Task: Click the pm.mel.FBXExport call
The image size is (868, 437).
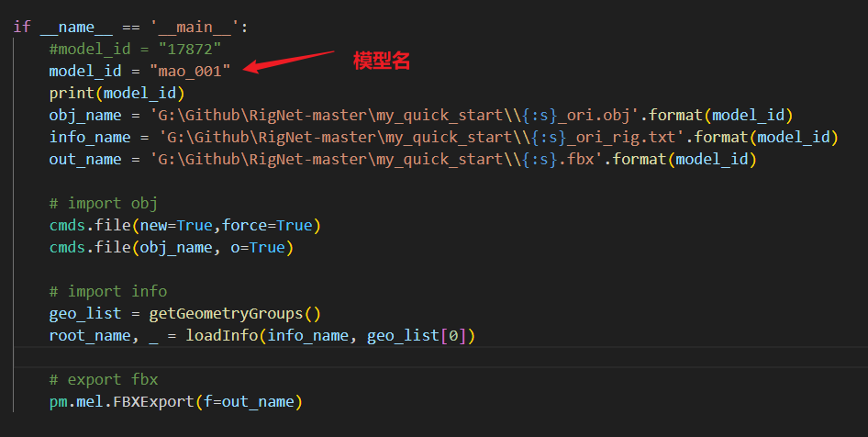Action: click(175, 401)
